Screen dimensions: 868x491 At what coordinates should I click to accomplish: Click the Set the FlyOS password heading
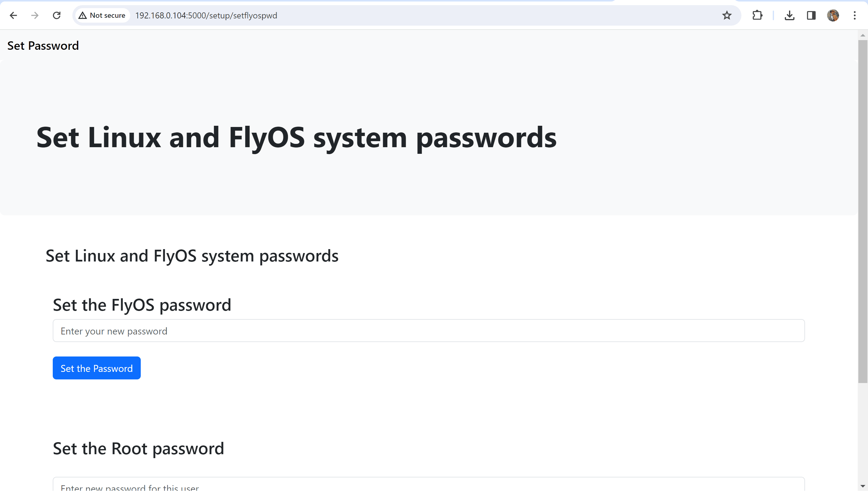pos(142,305)
